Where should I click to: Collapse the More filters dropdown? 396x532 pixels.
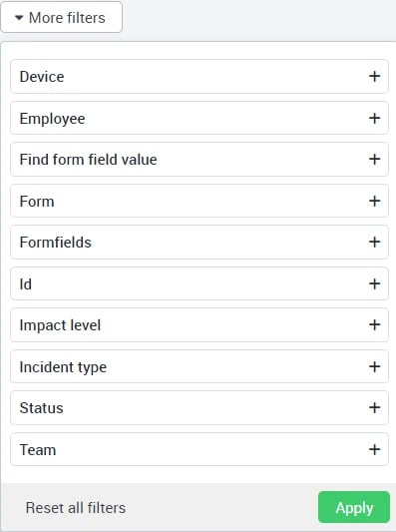pyautogui.click(x=62, y=17)
